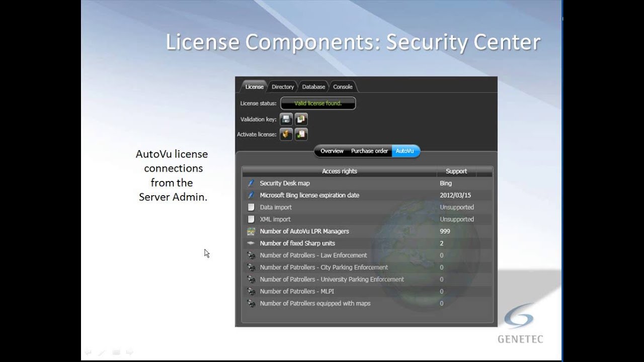This screenshot has height=362, width=644.
Task: Select 'Security Desk map' row text
Action: [285, 183]
